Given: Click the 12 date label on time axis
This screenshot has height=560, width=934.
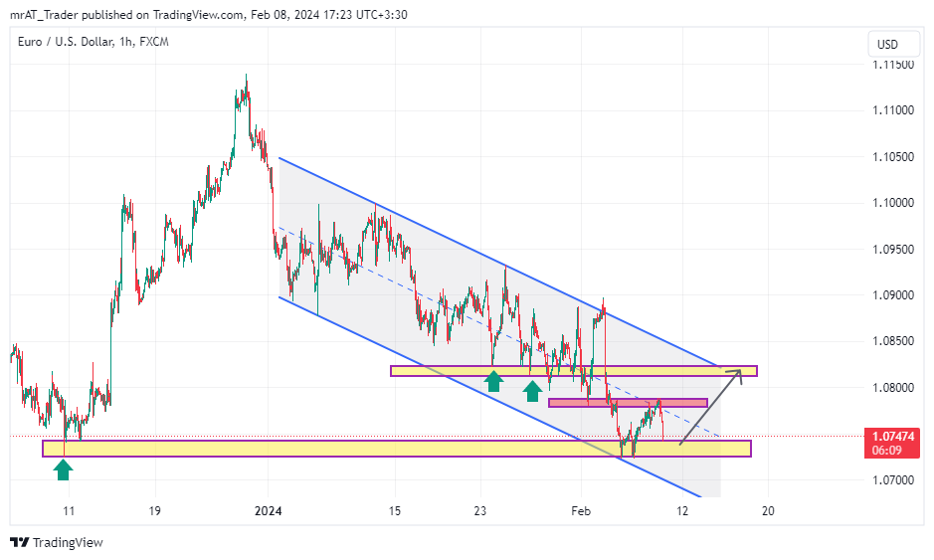Looking at the screenshot, I should click(682, 511).
